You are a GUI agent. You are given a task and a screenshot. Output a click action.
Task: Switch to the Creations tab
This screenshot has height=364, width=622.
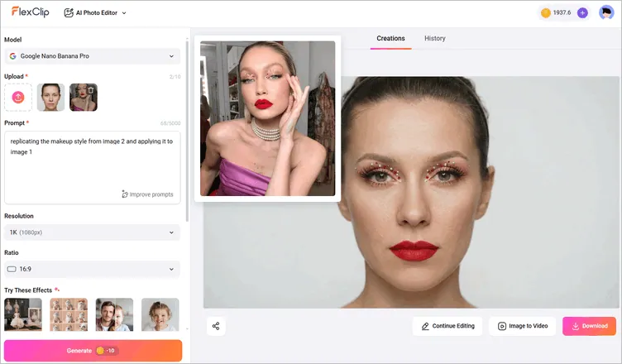point(390,39)
